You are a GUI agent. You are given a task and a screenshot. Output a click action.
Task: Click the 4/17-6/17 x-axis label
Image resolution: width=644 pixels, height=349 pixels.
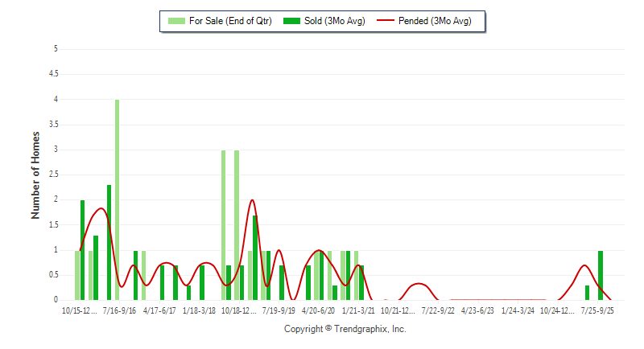pyautogui.click(x=159, y=310)
